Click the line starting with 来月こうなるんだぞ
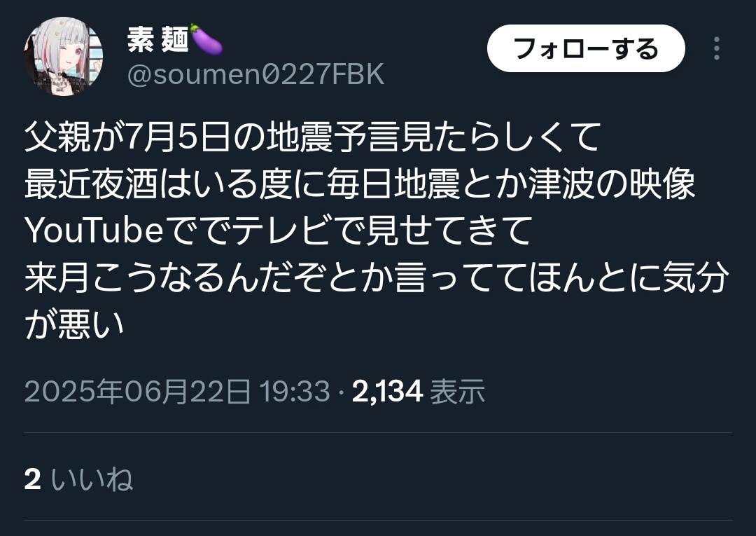The image size is (756, 536). [376, 277]
